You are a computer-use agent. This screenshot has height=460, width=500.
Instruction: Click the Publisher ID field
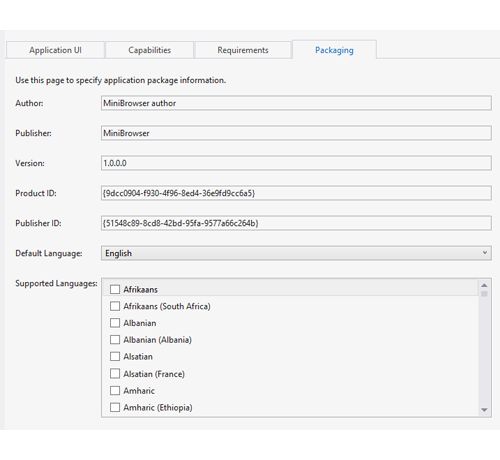(296, 223)
